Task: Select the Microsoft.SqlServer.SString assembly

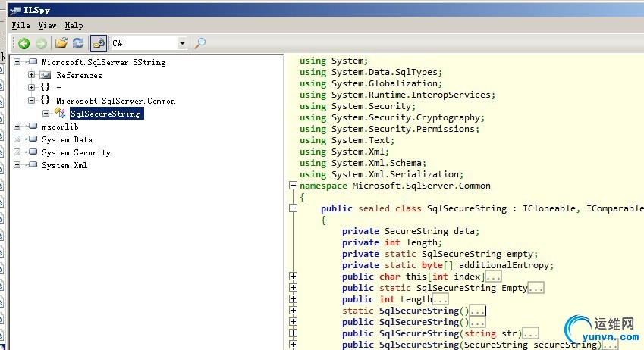Action: click(x=103, y=62)
